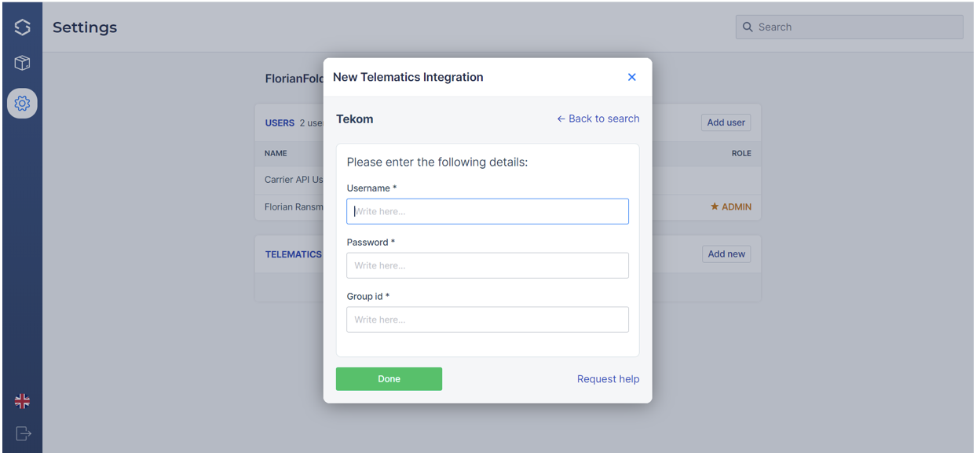This screenshot has height=460, width=980.
Task: Click the New Telematics Integration title
Action: 408,77
